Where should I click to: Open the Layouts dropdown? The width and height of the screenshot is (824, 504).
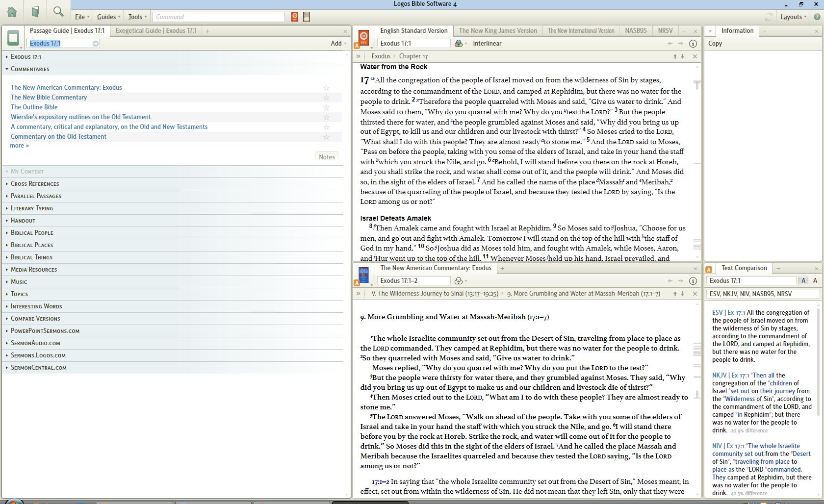[793, 17]
